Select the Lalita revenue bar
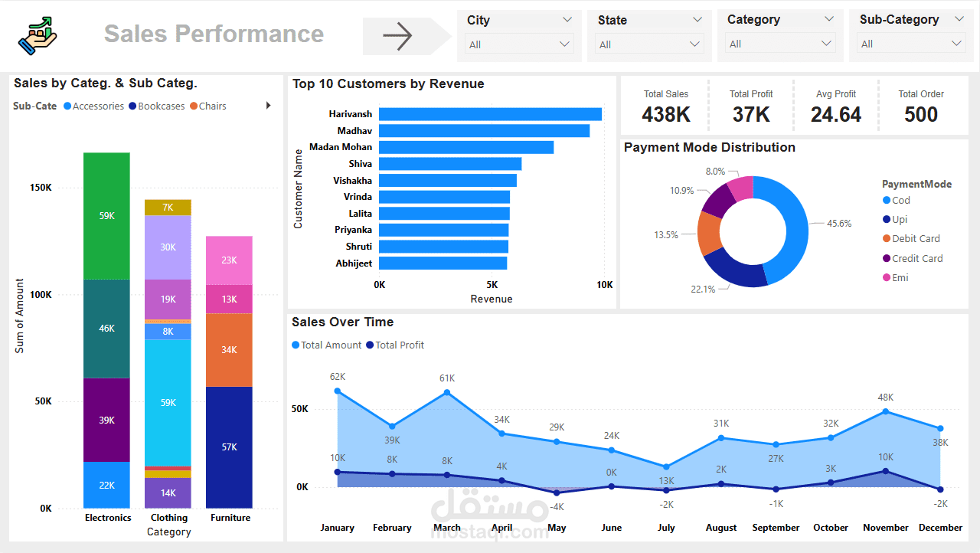980x553 pixels. (x=444, y=214)
